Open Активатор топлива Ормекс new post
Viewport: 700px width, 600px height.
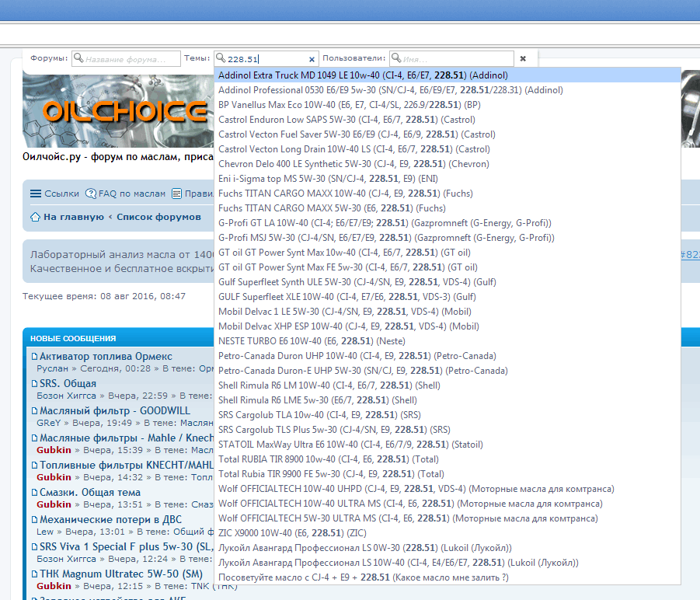click(106, 356)
